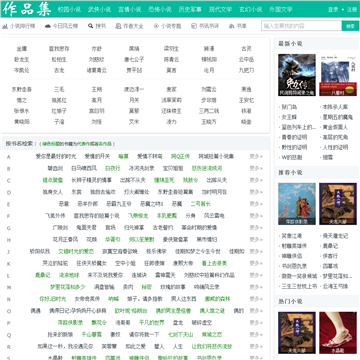Open the 今日风云榜 cloud icon link
This screenshot has width=360, height=360.
point(61,26)
